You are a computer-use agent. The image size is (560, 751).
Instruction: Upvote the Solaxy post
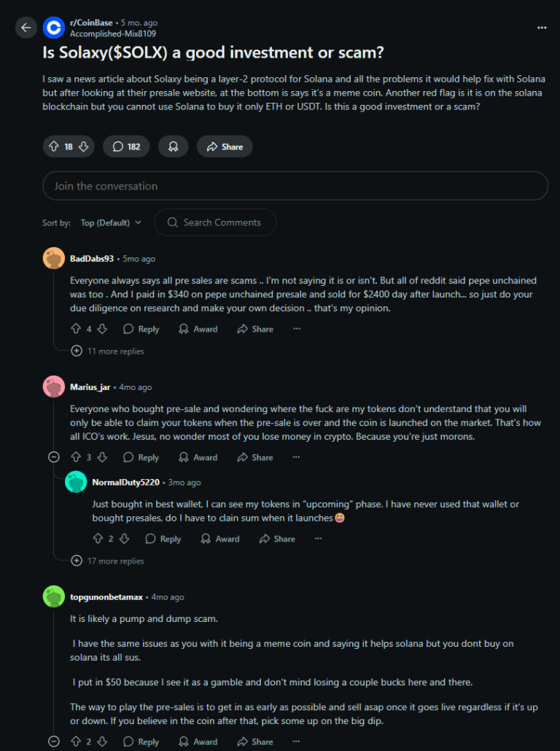click(x=53, y=147)
